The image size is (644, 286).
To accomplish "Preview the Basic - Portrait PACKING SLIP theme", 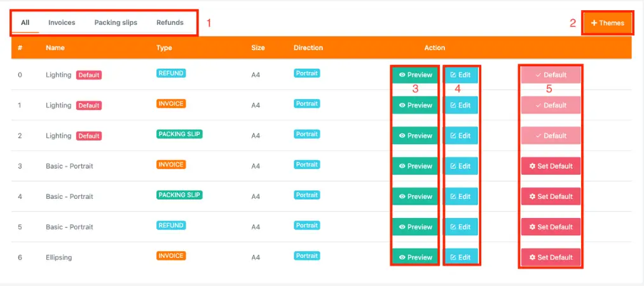I will [414, 196].
